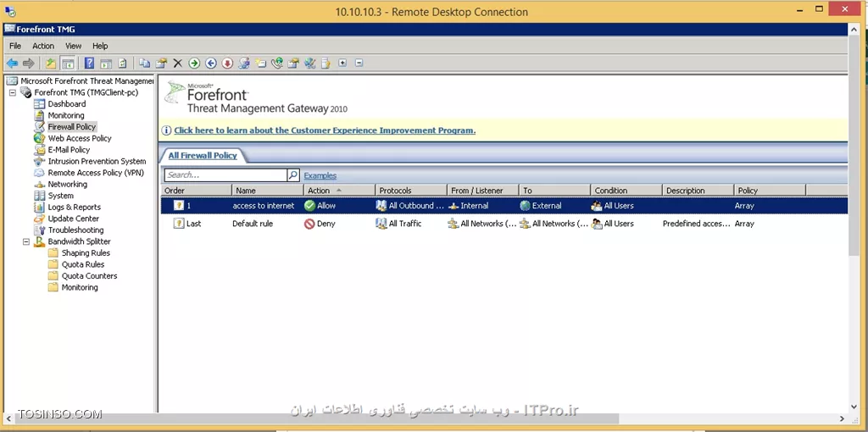This screenshot has width=868, height=432.
Task: Open Web Access Policy node
Action: (80, 138)
